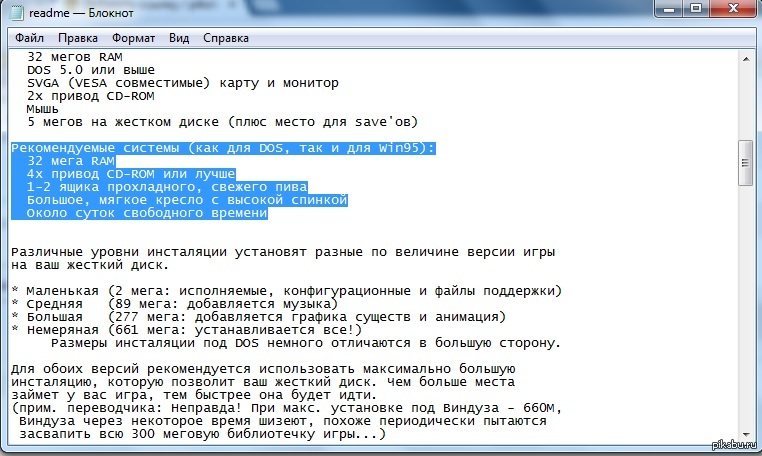Click the scrollbar down arrow

tap(745, 433)
